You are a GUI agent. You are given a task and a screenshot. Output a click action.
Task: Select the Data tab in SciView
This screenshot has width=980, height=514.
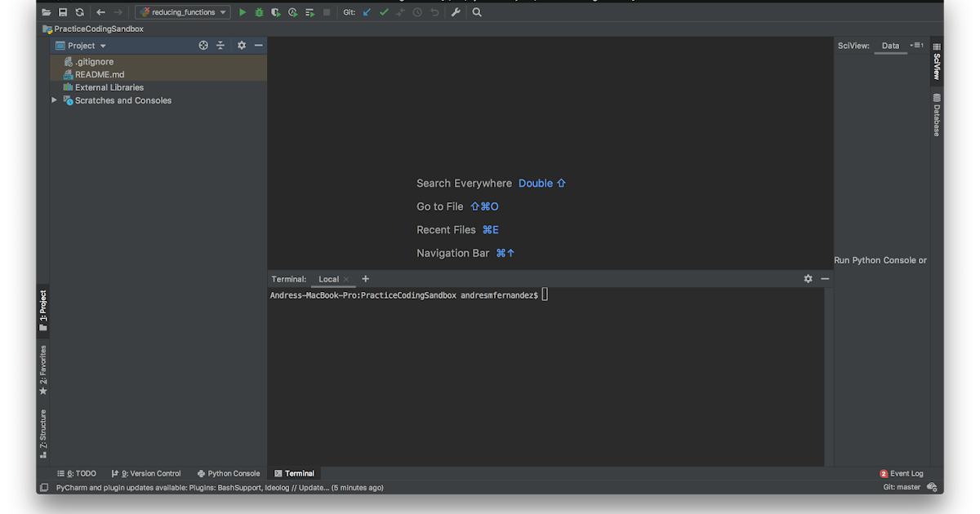coord(890,46)
